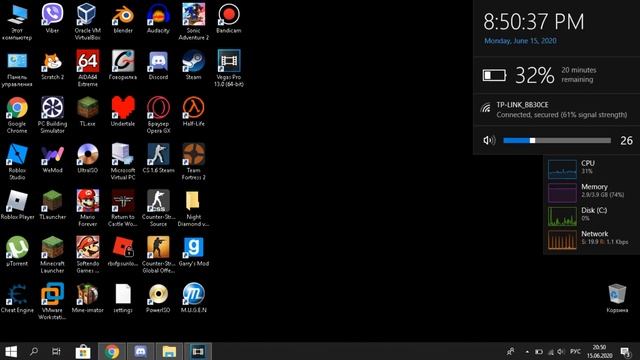Open File Explorer from taskbar
Screen dimensions: 640x360
(169, 351)
